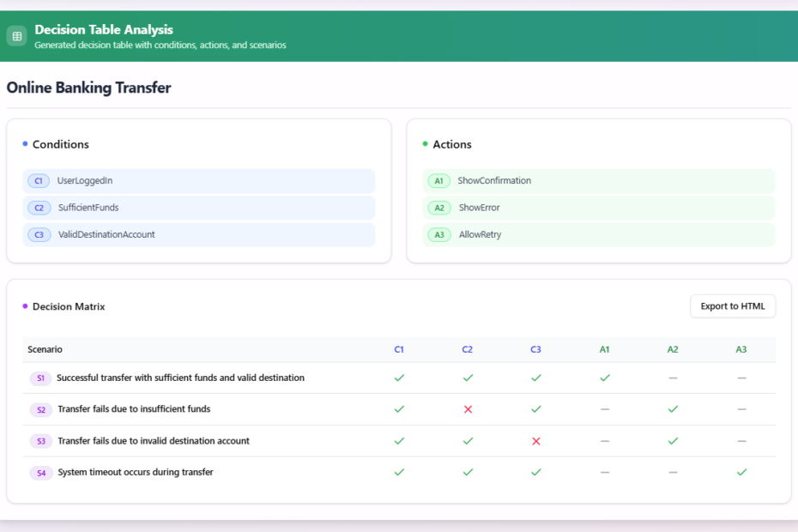Image resolution: width=798 pixels, height=532 pixels.
Task: Click the red X for S2 under C2
Action: (x=468, y=409)
